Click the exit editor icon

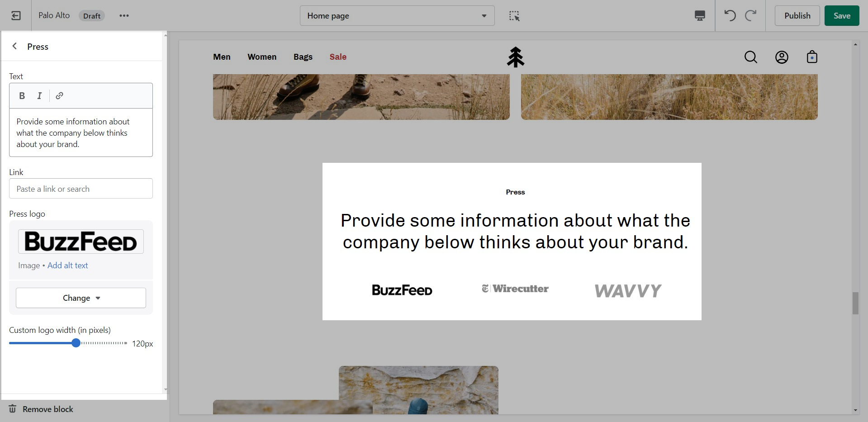pos(16,16)
